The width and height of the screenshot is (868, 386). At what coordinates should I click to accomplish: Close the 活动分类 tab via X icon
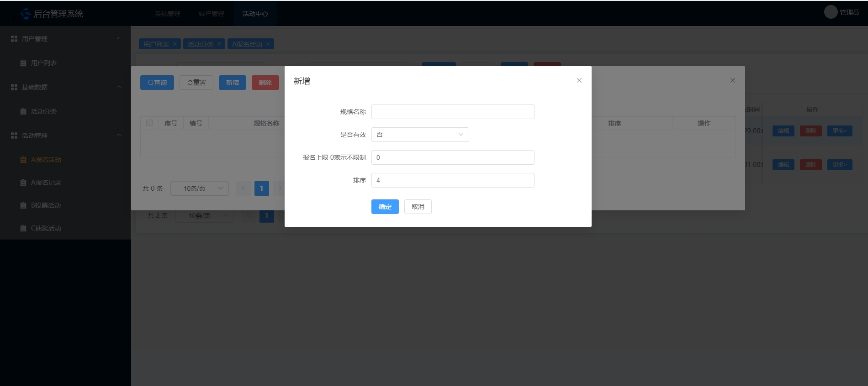219,44
